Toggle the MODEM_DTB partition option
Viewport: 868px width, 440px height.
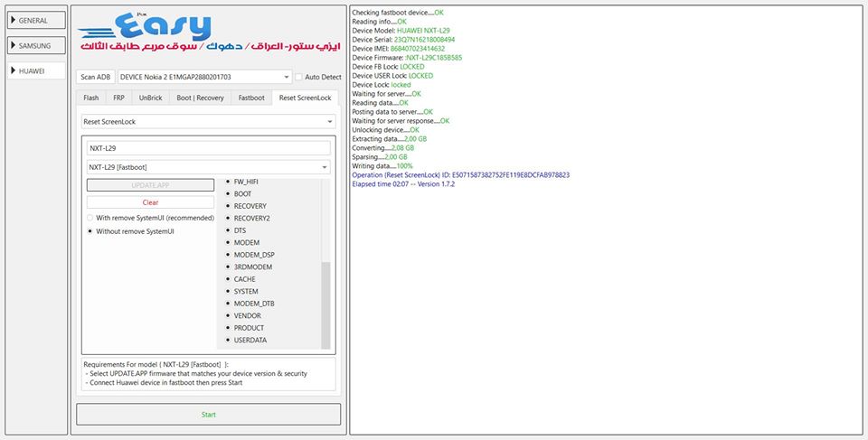click(250, 304)
